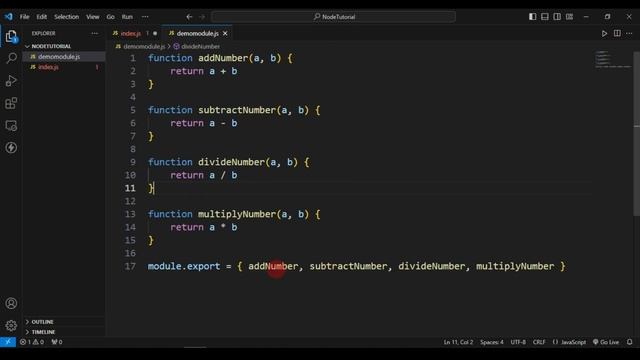Select the demomodule.js editor tab
Viewport: 640px width, 360px height.
198,33
